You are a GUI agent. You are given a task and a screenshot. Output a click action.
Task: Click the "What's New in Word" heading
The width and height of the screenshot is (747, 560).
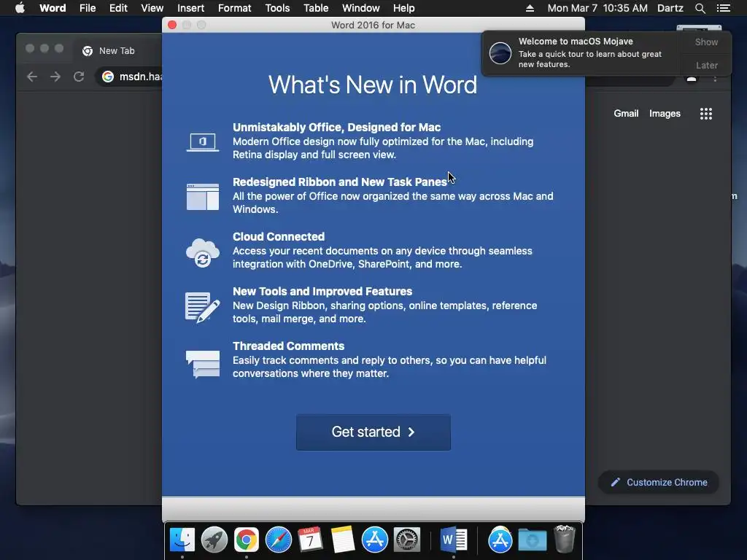373,85
